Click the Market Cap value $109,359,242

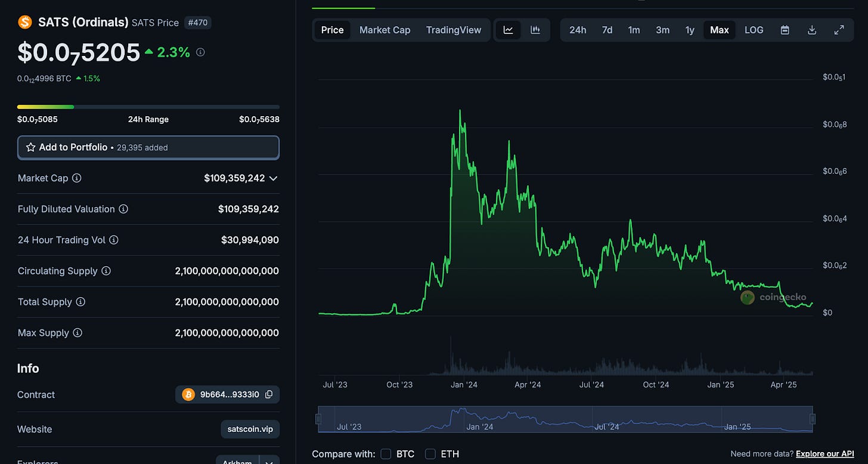click(x=234, y=178)
